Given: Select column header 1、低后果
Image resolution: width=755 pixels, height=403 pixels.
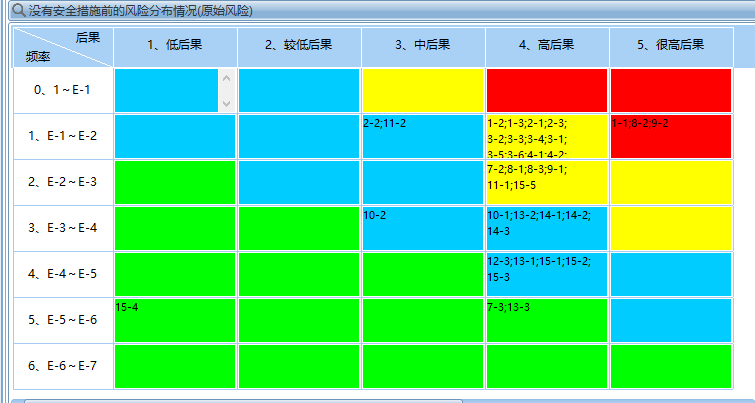Looking at the screenshot, I should (175, 47).
